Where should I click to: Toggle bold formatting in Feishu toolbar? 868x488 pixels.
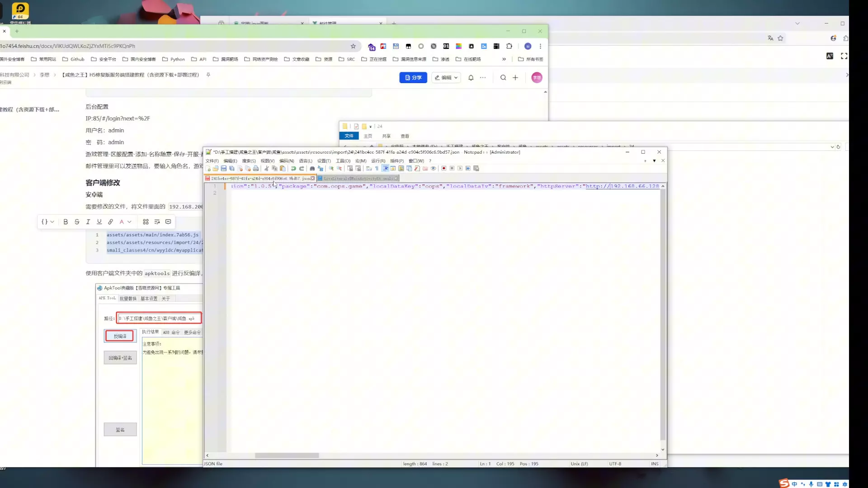point(66,222)
